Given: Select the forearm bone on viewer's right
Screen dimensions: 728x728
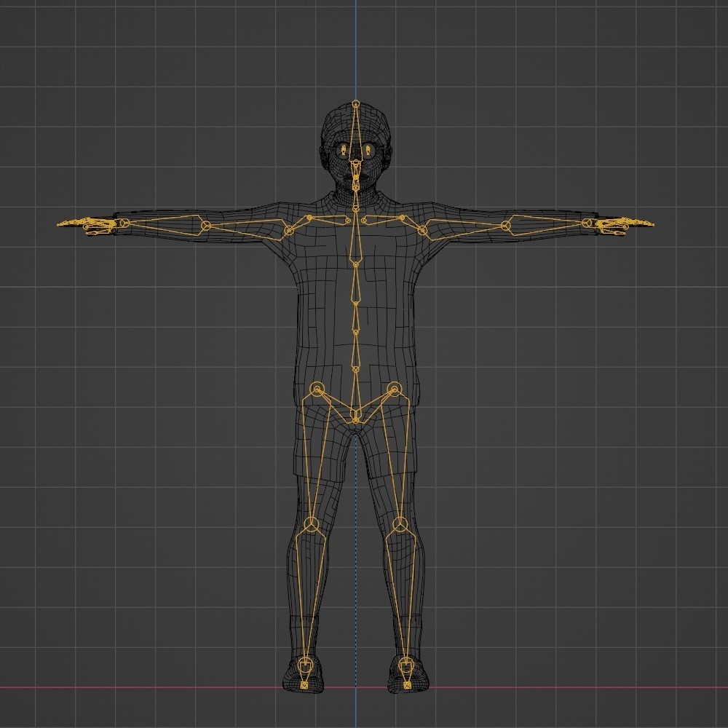Looking at the screenshot, I should pos(547,223).
